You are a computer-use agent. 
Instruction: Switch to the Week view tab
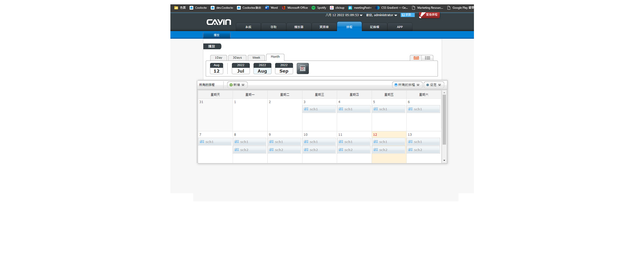click(x=256, y=58)
